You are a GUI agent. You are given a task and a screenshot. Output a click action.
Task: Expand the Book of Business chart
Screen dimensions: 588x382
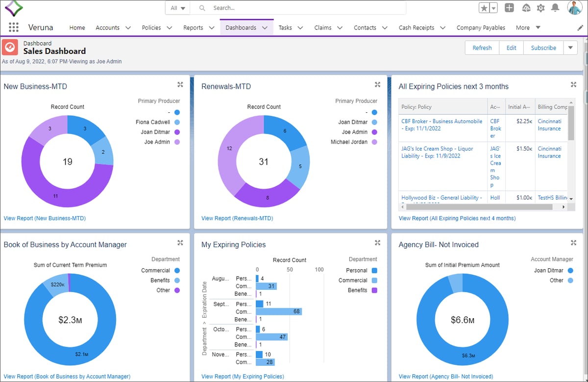point(180,243)
